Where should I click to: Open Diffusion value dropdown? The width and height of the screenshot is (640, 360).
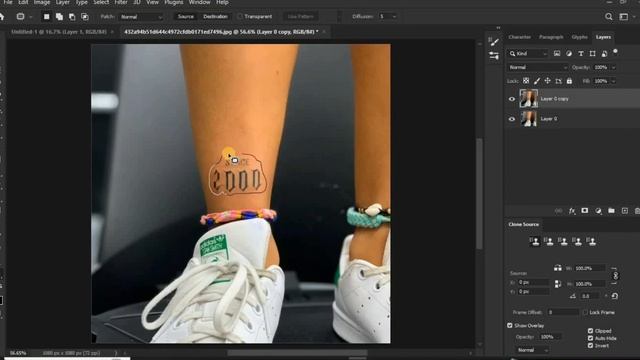(x=394, y=17)
